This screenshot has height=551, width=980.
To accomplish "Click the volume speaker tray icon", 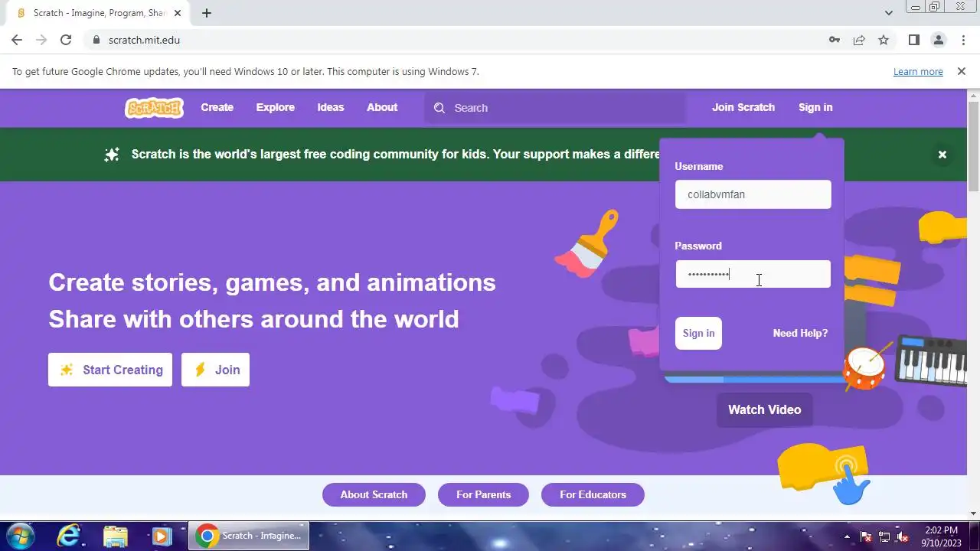I will tap(903, 536).
